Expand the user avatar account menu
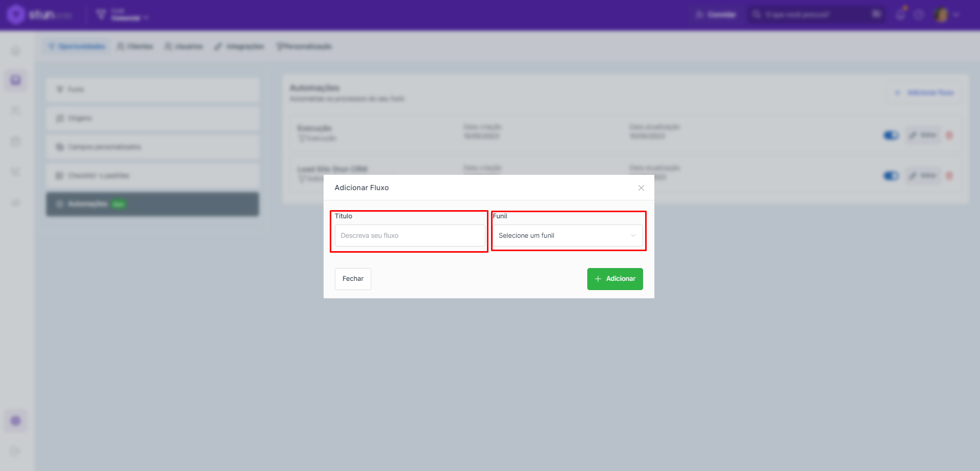980x471 pixels. (x=945, y=15)
